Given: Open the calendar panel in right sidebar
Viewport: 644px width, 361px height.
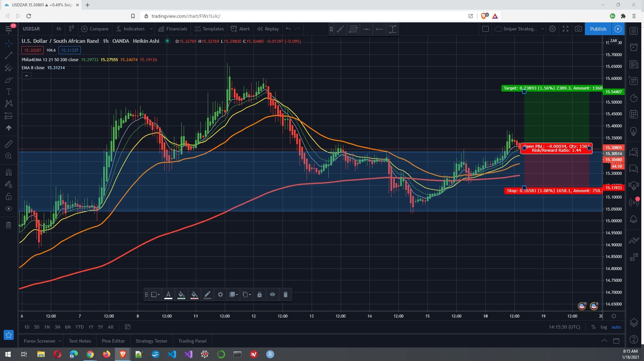Looking at the screenshot, I should (x=634, y=114).
